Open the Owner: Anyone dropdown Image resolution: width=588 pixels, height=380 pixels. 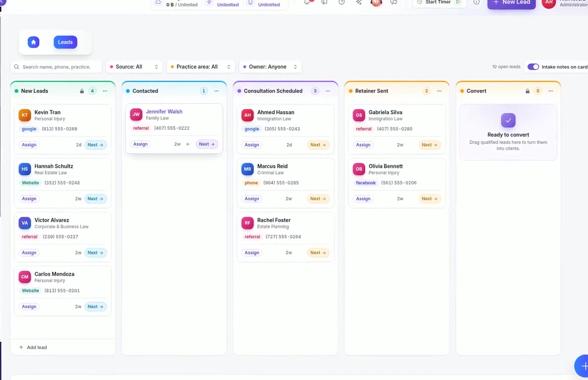pyautogui.click(x=270, y=67)
